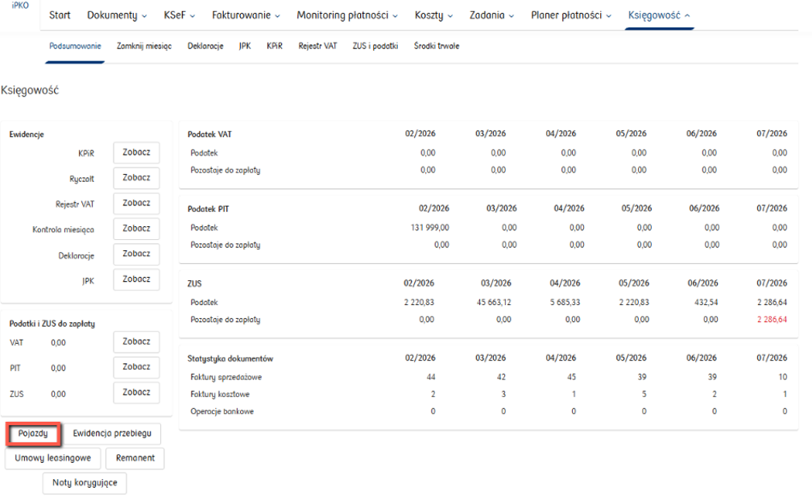Collapse the Księgowość menu

(x=659, y=15)
